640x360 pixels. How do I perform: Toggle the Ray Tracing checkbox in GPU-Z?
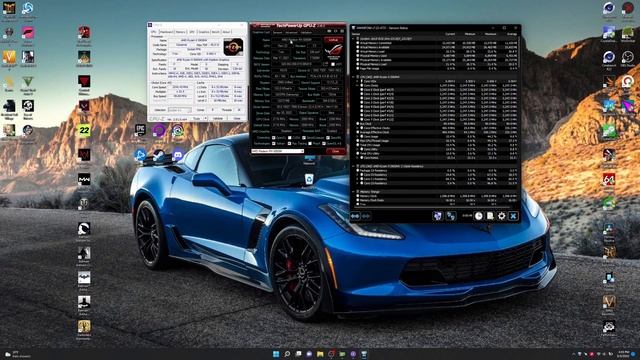coord(289,143)
